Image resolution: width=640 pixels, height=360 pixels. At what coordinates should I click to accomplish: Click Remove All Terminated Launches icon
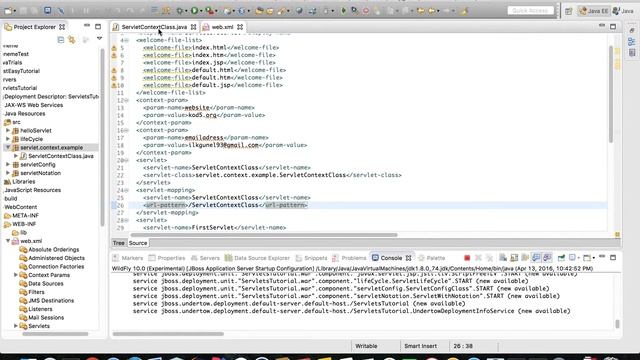[x=489, y=258]
